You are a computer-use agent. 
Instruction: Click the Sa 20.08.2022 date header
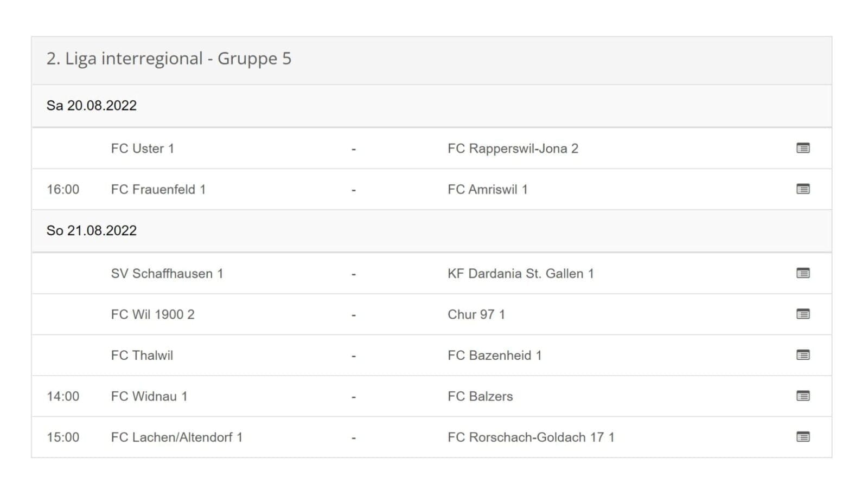point(92,106)
